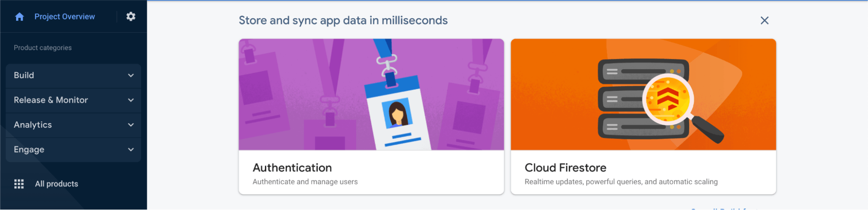
Task: Open project settings via the gear icon
Action: coord(131,17)
